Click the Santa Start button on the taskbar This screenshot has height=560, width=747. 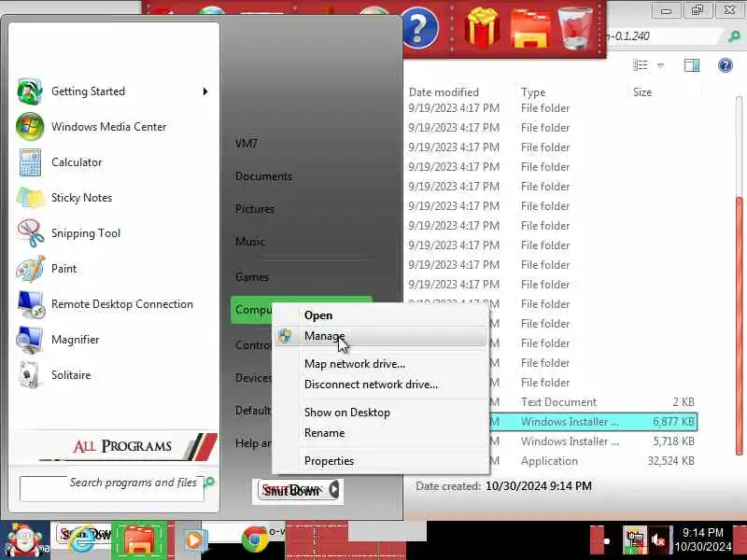pyautogui.click(x=24, y=540)
